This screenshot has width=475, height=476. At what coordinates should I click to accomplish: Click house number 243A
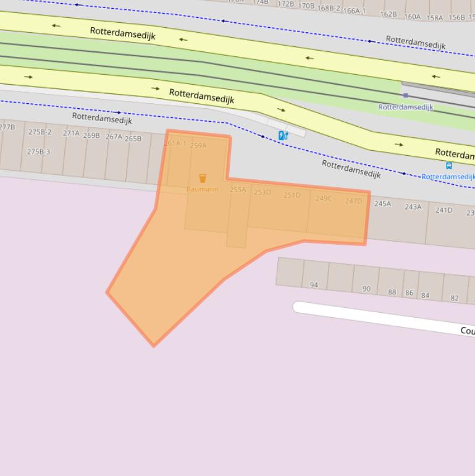tap(413, 207)
